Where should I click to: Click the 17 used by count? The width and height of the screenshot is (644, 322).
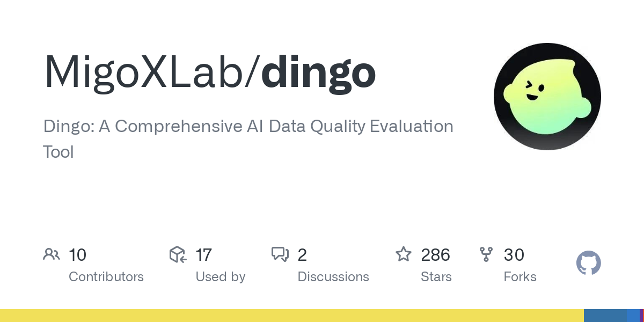[203, 255]
